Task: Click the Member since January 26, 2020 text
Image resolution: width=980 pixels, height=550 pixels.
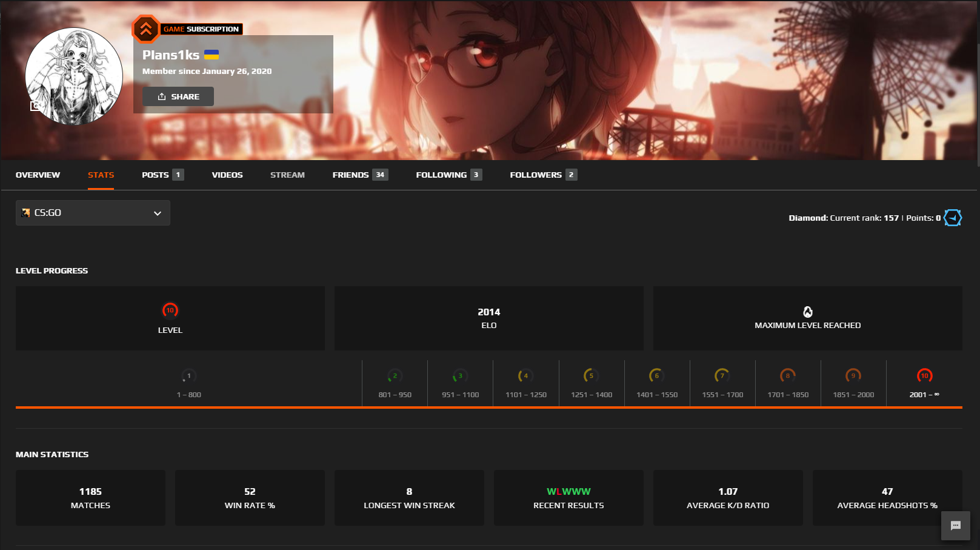Action: click(207, 71)
